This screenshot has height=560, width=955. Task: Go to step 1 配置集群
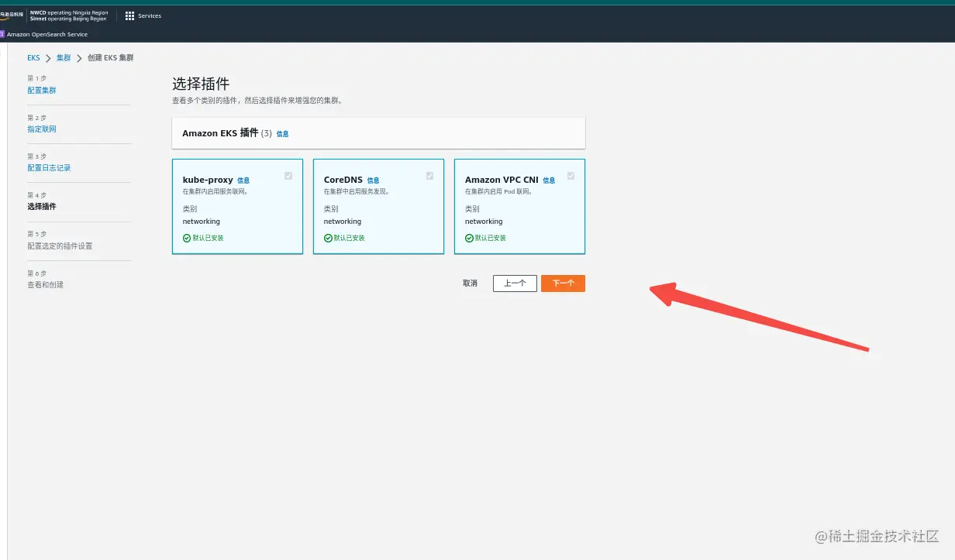[x=42, y=90]
